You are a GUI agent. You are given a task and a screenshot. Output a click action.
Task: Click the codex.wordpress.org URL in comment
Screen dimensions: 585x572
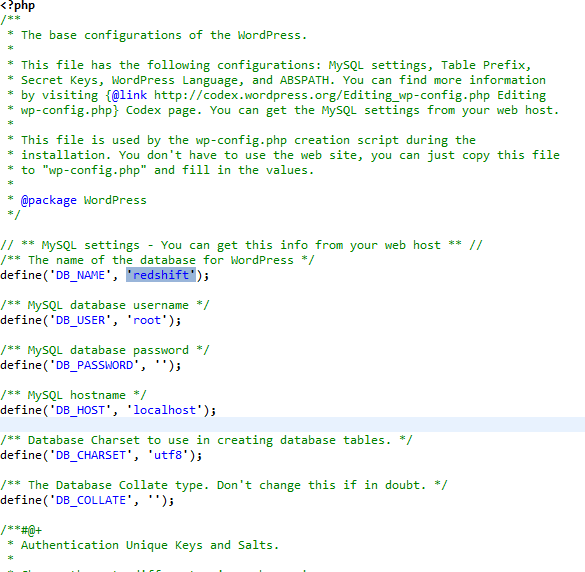click(x=322, y=95)
